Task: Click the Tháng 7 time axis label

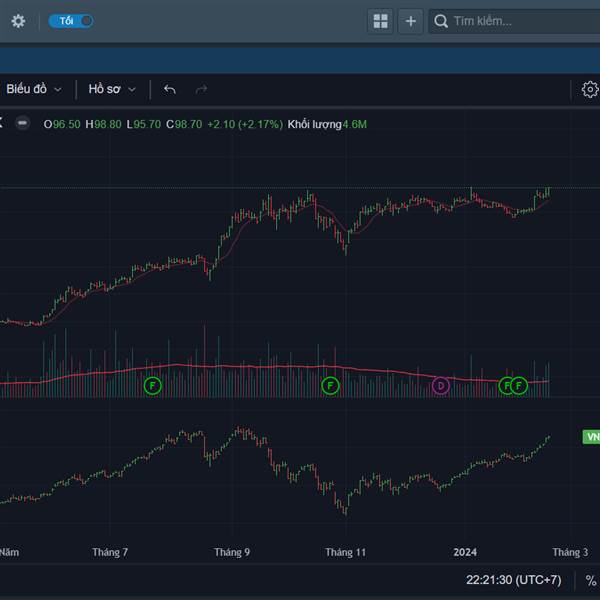Action: pos(110,552)
